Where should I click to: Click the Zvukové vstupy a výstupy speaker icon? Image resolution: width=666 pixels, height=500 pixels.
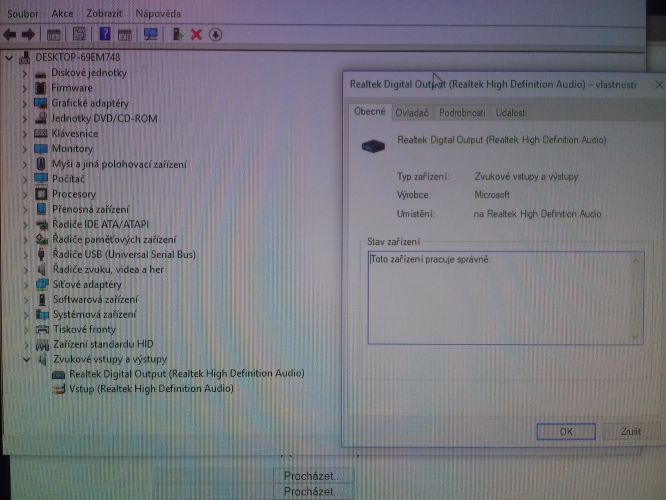[42, 359]
